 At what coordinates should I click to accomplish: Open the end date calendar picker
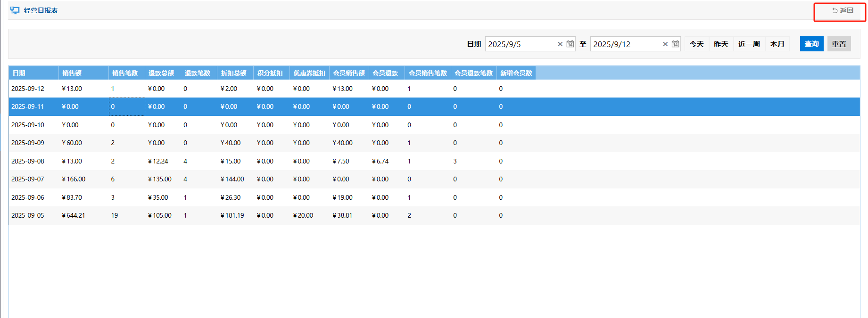pos(675,44)
